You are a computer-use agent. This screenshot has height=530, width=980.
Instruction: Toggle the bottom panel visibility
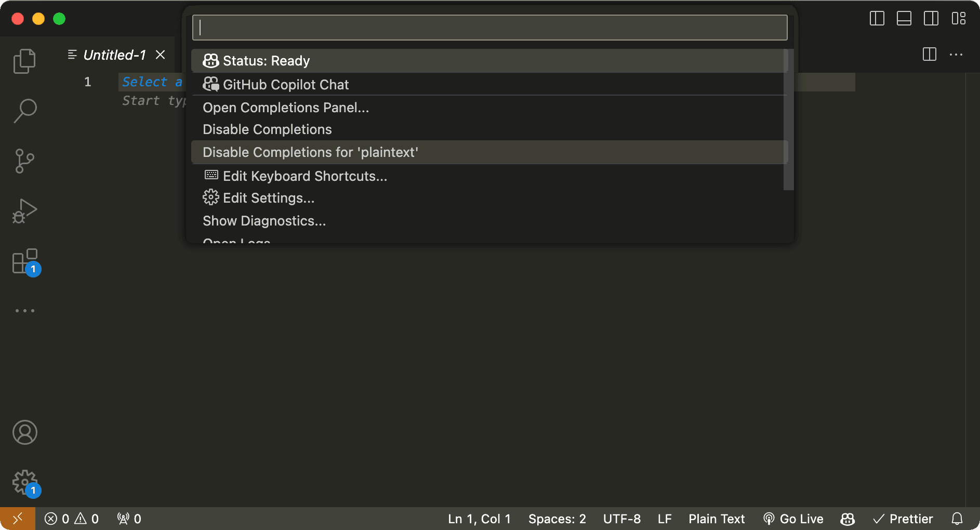[904, 18]
